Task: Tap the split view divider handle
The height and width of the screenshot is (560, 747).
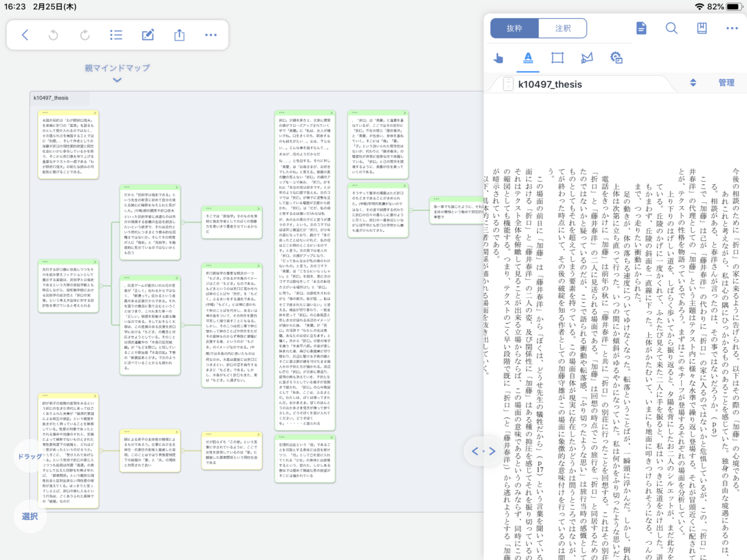Action: (x=483, y=451)
